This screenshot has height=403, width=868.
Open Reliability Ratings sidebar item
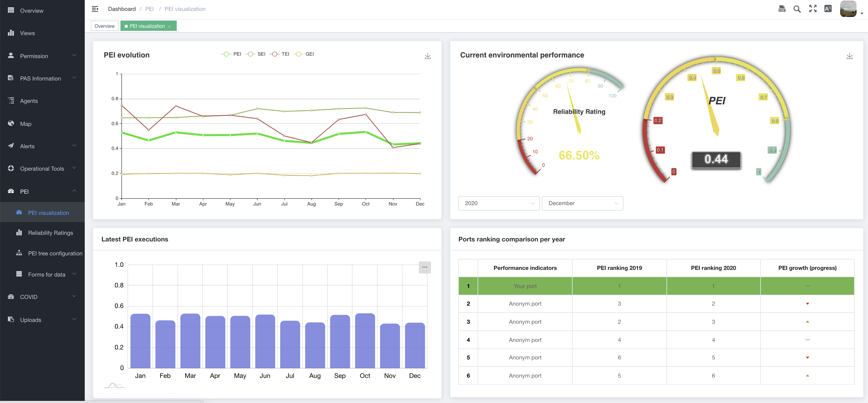pos(42,232)
